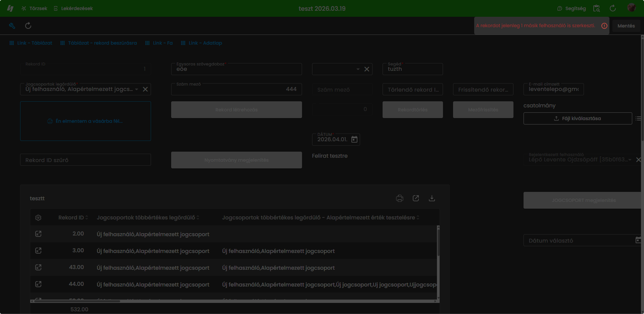Open record 3.00 row link icon
This screenshot has height=314, width=644.
(x=38, y=251)
